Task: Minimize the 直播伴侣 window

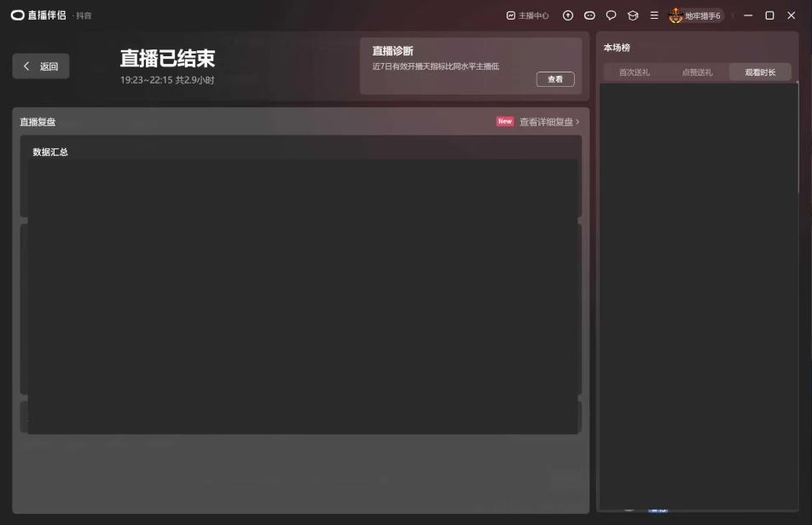Action: coord(748,15)
